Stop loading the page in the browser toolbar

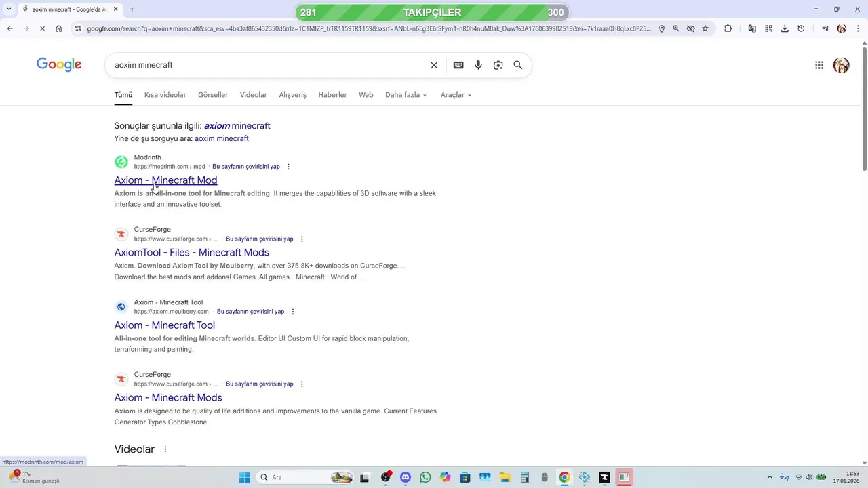(42, 28)
